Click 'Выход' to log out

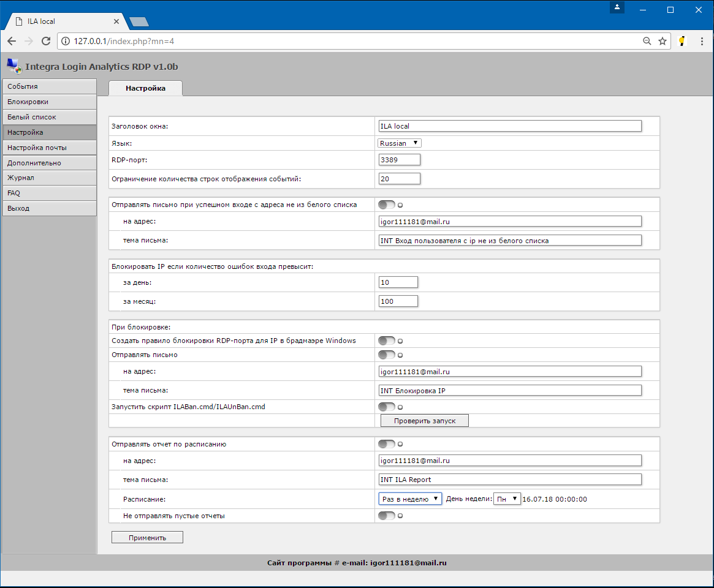pyautogui.click(x=49, y=208)
